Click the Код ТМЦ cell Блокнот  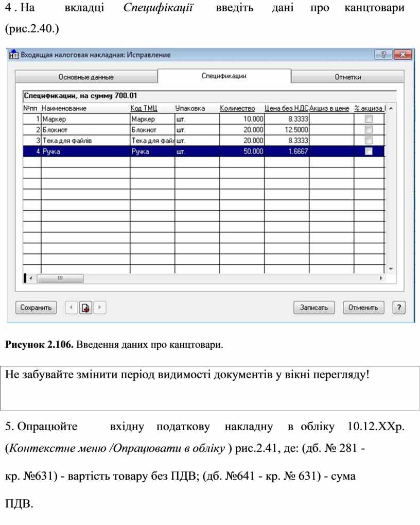tap(152, 130)
